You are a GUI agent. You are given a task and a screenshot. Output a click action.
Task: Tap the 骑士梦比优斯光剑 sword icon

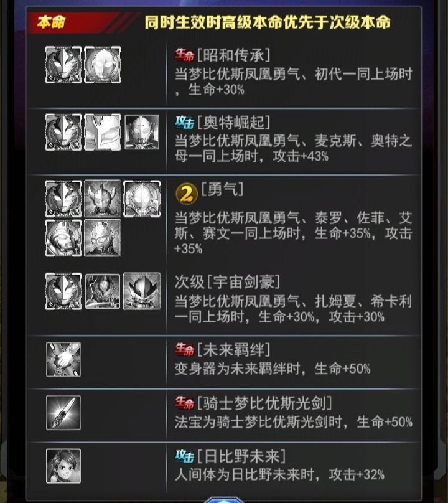(x=63, y=413)
